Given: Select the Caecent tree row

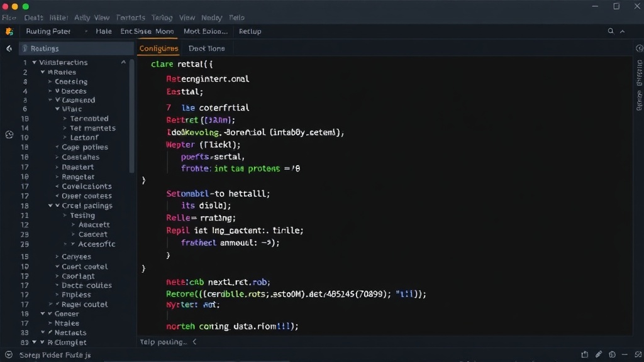Looking at the screenshot, I should 93,234.
